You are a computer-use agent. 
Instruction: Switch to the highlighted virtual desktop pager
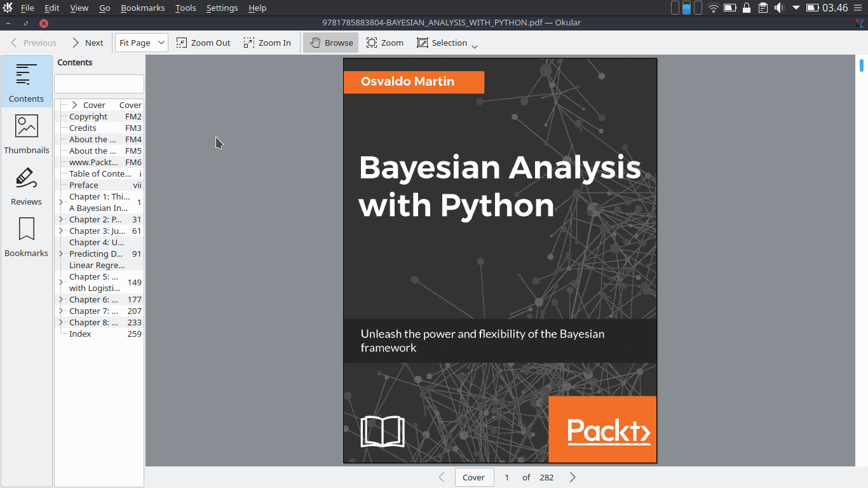tap(686, 8)
